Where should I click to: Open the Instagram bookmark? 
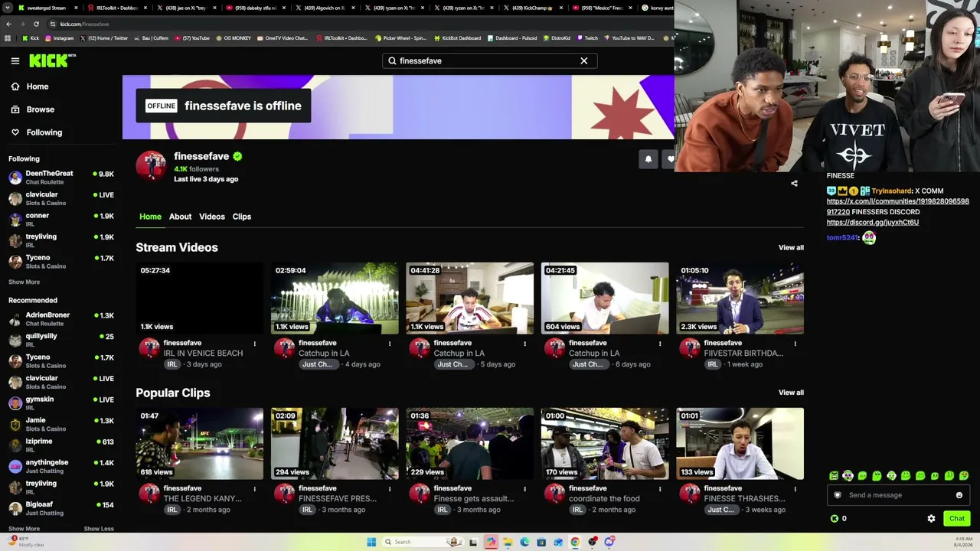click(x=60, y=38)
